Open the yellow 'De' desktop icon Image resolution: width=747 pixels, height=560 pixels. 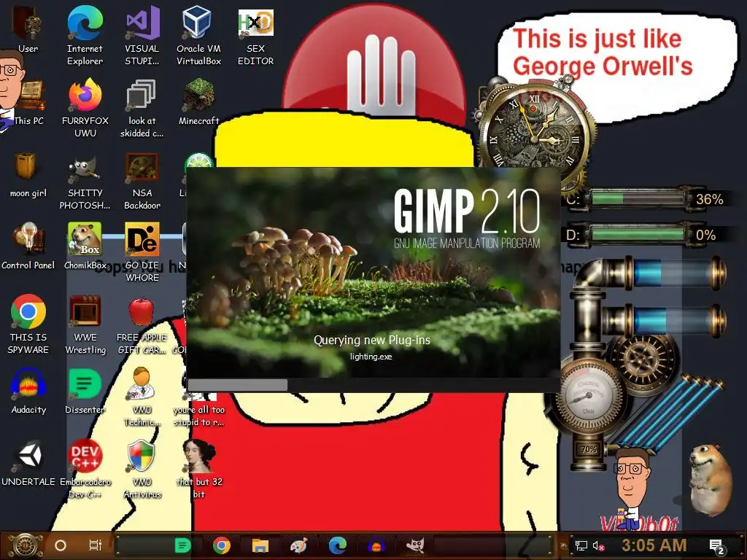142,252
